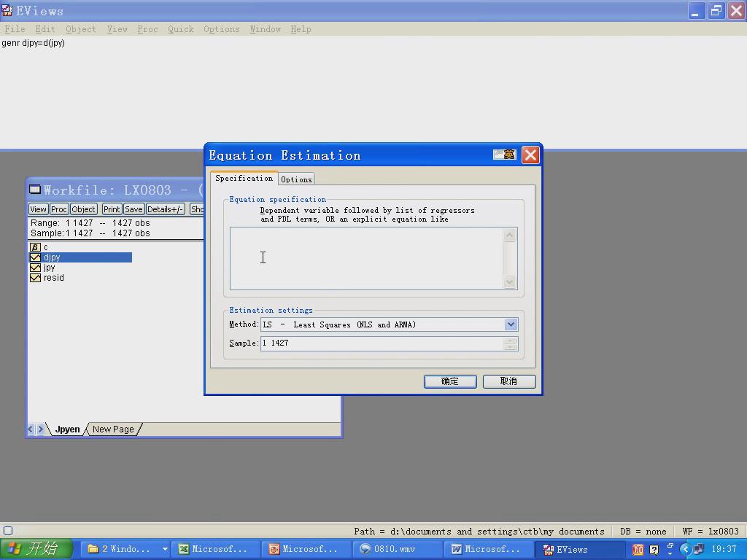Open the Edit menu
Viewport: 747px width, 560px height.
pos(45,29)
